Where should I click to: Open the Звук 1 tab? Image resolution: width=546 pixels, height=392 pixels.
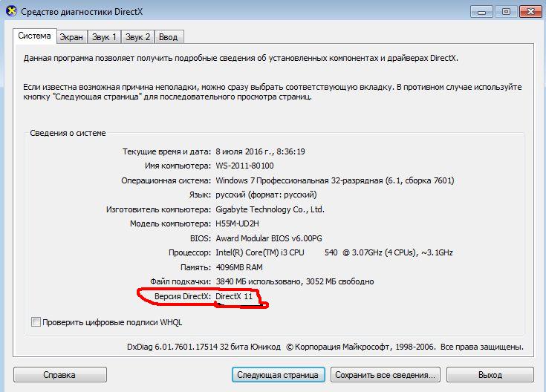tap(104, 37)
